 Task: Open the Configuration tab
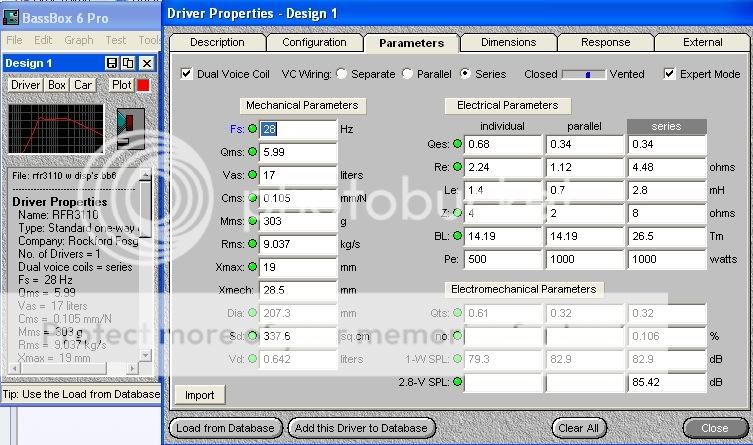point(314,42)
